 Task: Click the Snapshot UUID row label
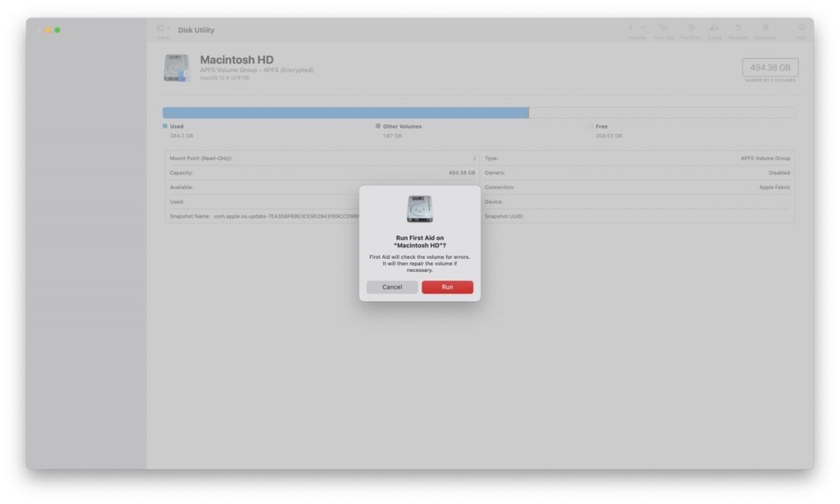[504, 216]
